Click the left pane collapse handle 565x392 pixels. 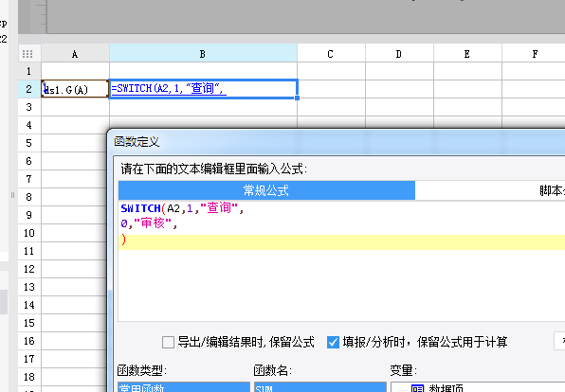click(x=12, y=195)
